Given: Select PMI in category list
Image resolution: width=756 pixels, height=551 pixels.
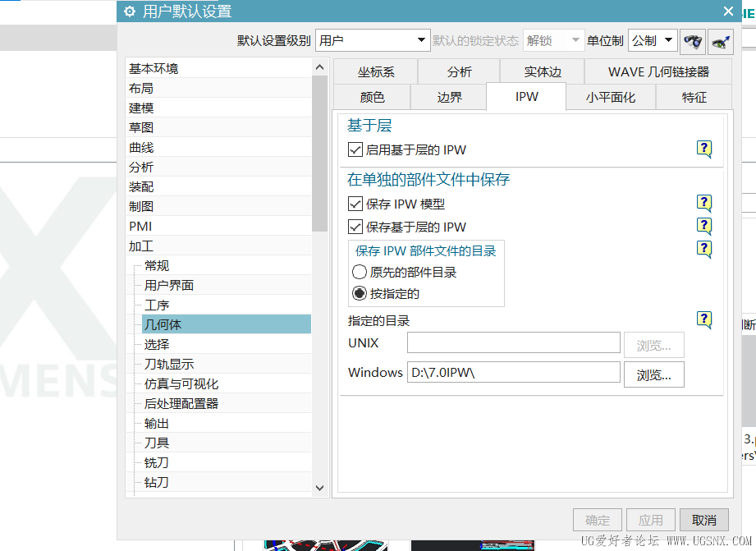Looking at the screenshot, I should (219, 227).
